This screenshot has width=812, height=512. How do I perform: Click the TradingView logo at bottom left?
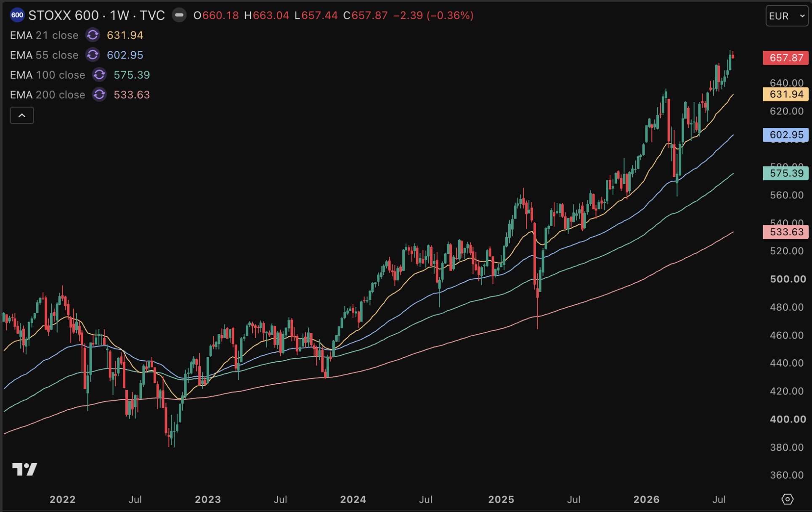[x=25, y=469]
